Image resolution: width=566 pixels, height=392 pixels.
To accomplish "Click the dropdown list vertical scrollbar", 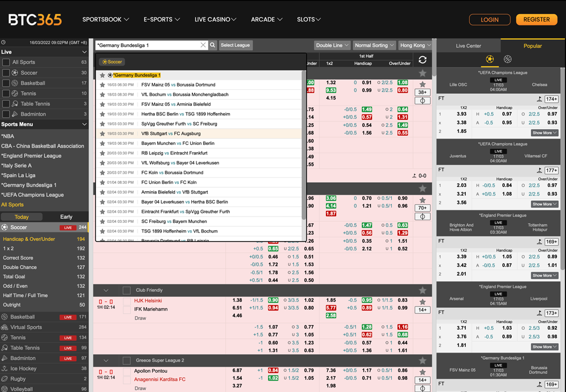I will coord(303,144).
